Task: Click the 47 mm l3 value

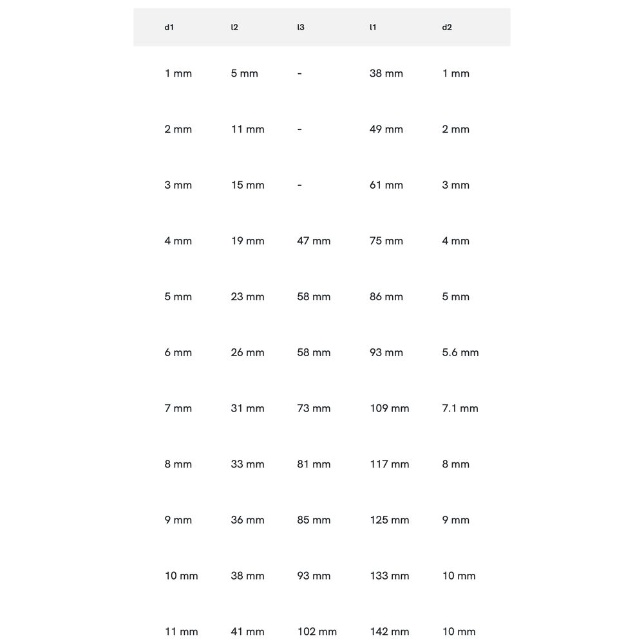Action: (x=314, y=241)
